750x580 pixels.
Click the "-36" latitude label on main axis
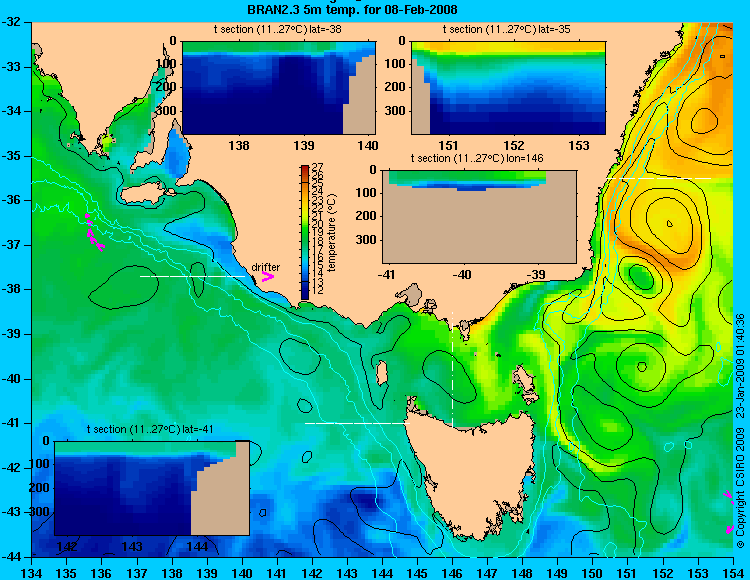tap(13, 200)
